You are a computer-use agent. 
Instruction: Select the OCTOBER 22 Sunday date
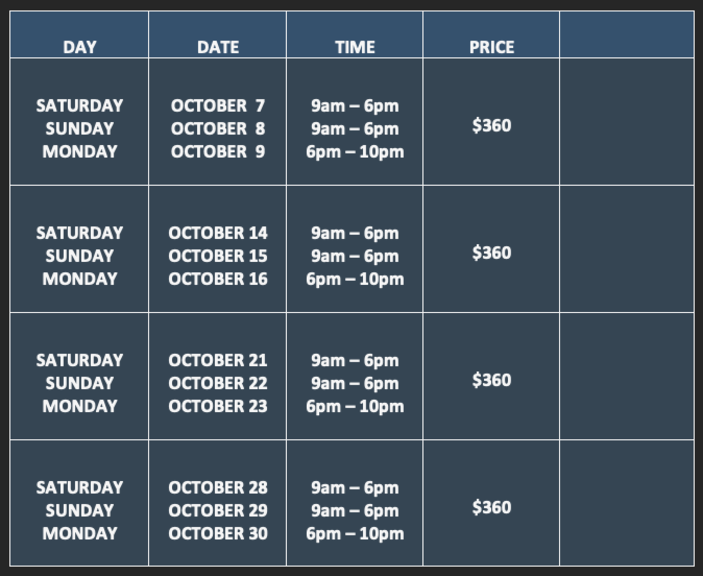(218, 383)
